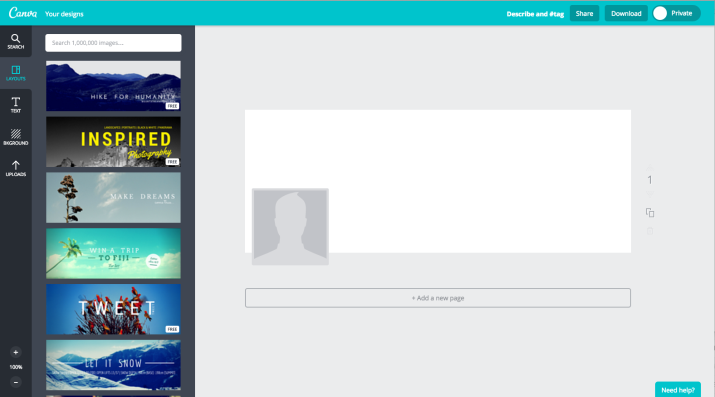715x397 pixels.
Task: Click the 100% zoom level label
Action: pos(16,367)
